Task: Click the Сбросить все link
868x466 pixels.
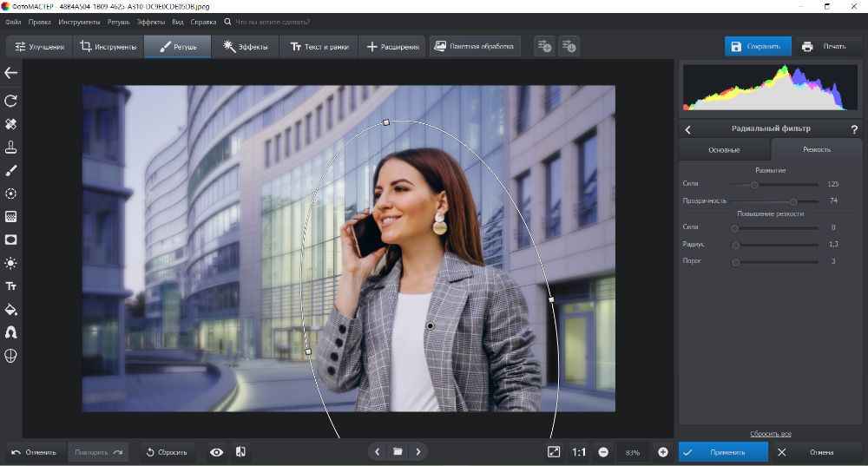Action: pos(770,433)
